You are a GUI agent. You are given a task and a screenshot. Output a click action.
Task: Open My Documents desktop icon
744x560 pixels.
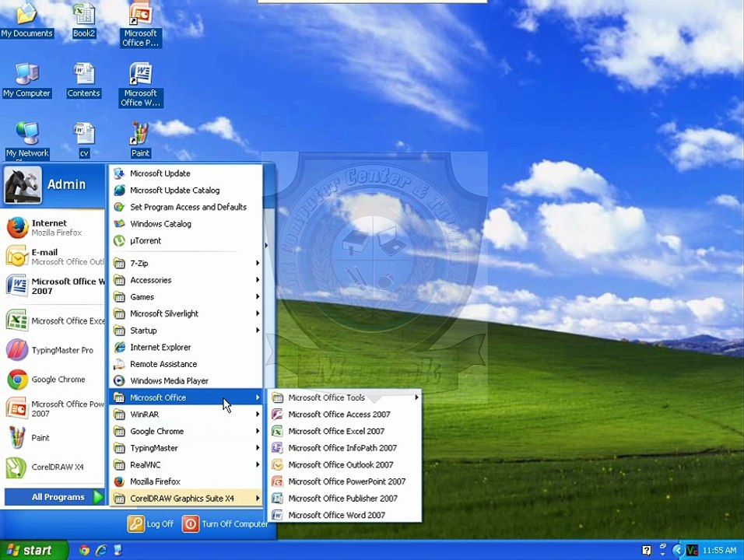26,20
